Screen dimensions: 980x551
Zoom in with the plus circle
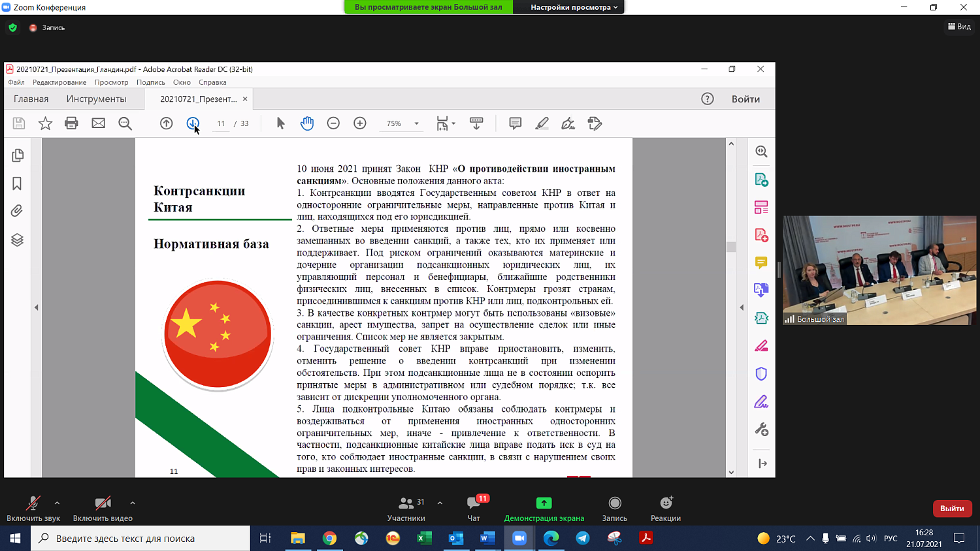point(360,123)
